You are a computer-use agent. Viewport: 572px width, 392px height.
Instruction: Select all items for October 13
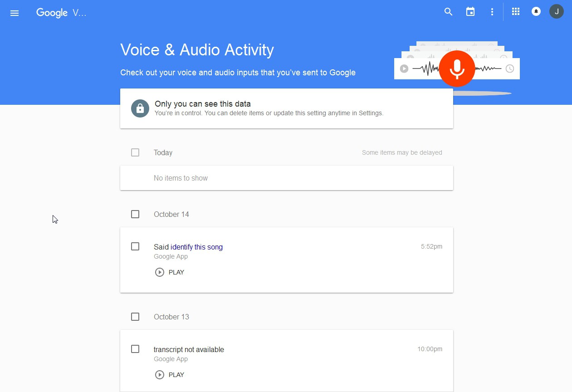[x=135, y=317]
